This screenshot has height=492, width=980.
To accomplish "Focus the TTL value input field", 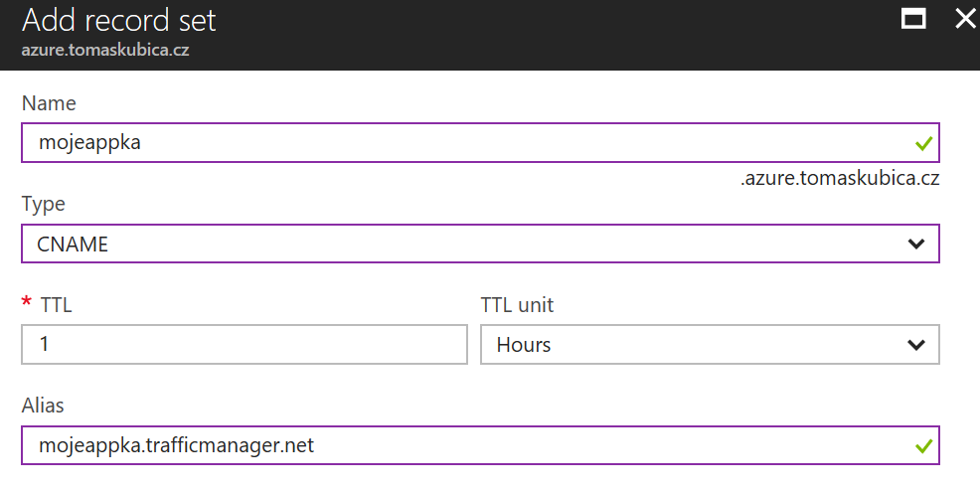I will (x=245, y=344).
